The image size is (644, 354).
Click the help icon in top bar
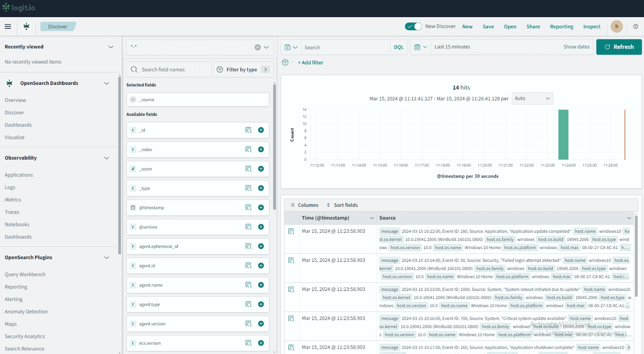636,27
